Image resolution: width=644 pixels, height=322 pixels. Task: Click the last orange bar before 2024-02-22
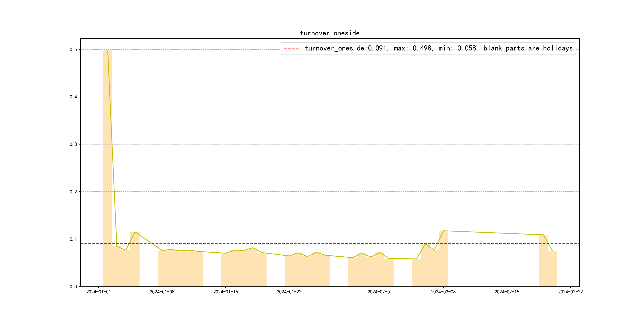pyautogui.click(x=552, y=269)
